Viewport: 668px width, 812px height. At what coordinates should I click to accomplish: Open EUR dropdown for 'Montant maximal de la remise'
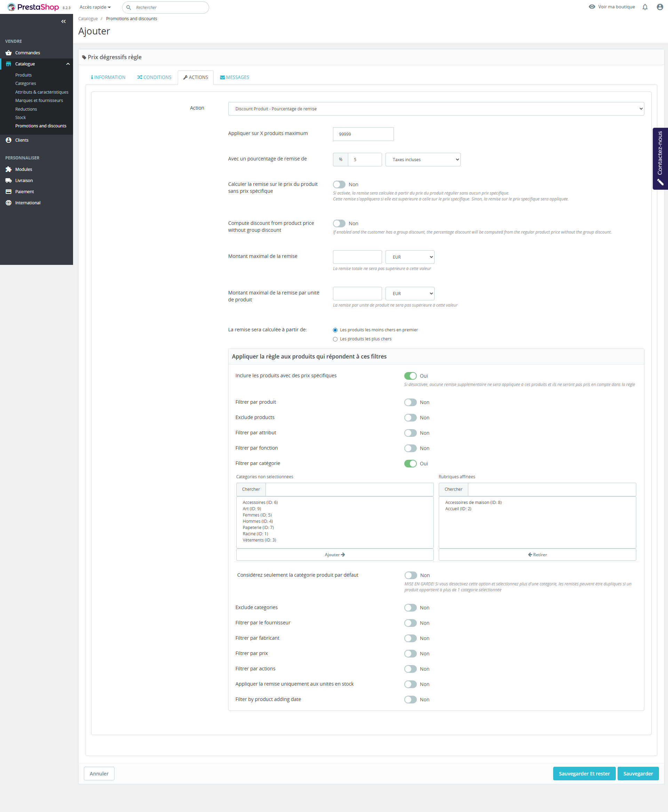click(409, 257)
